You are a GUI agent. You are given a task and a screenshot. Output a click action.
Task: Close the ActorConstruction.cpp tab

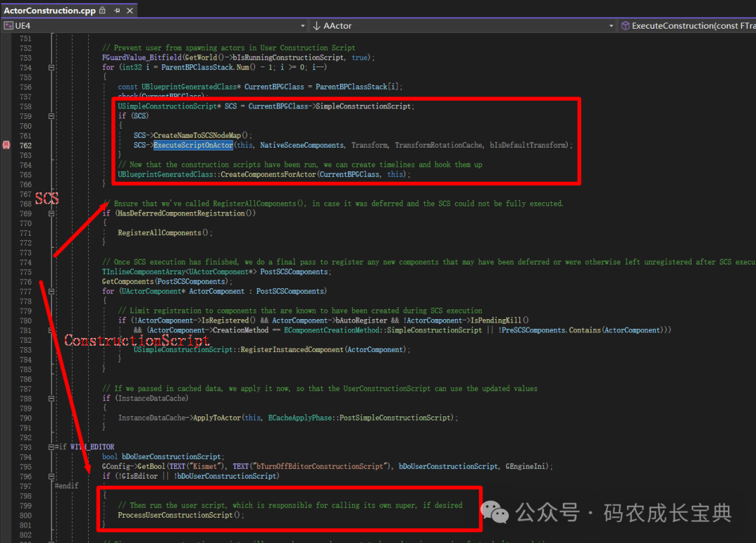tap(129, 10)
